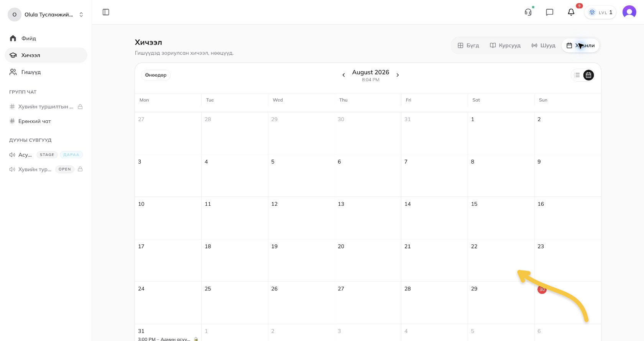The width and height of the screenshot is (644, 341).
Task: Switch to list view icon
Action: [x=577, y=75]
